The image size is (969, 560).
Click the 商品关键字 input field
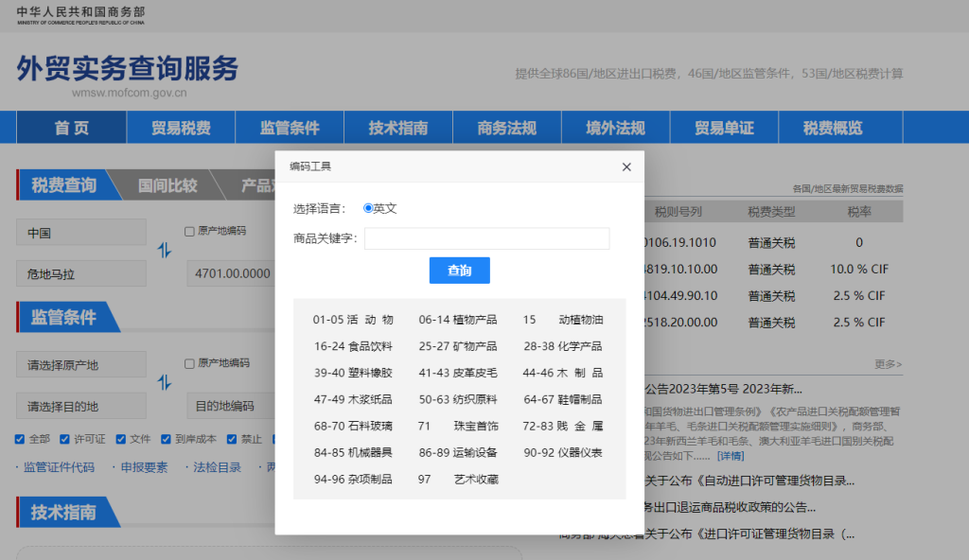tap(486, 238)
